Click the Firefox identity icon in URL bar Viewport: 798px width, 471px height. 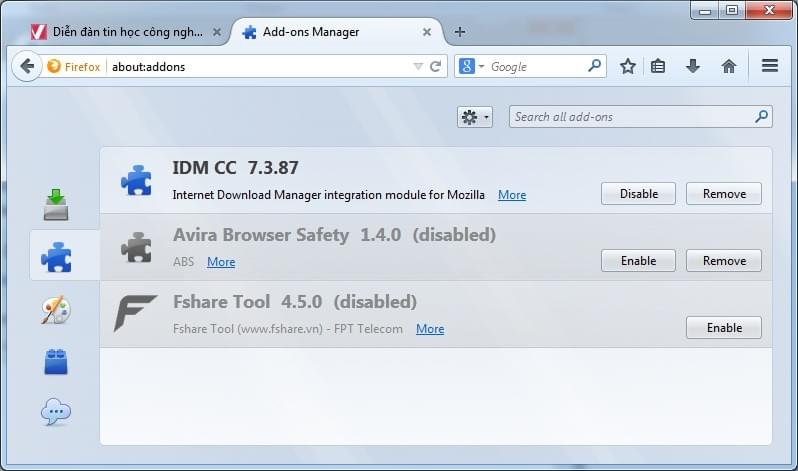pos(53,66)
